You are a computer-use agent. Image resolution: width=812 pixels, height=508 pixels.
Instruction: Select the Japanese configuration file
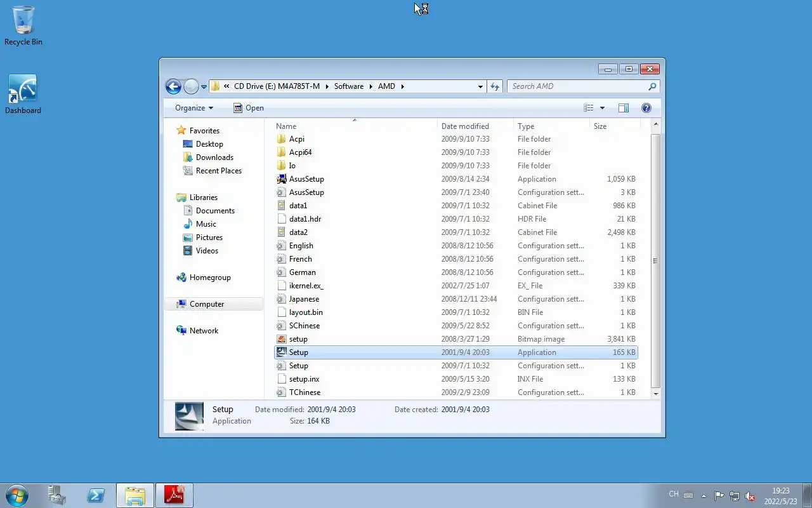[x=456, y=299]
